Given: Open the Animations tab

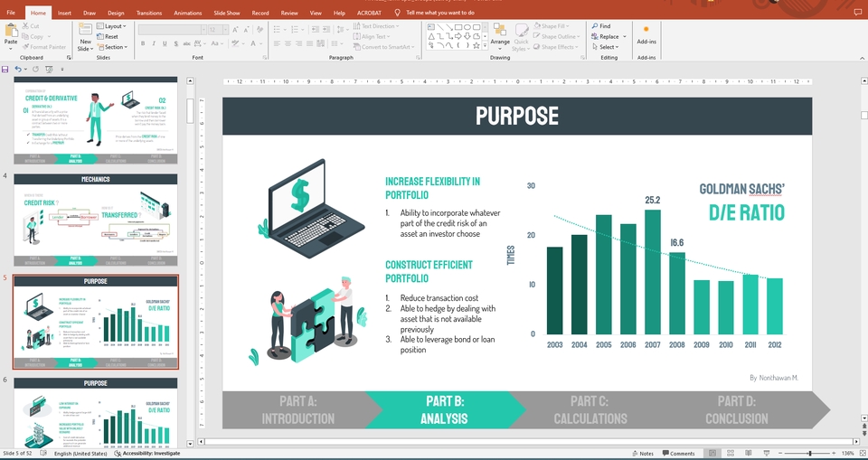Looking at the screenshot, I should point(188,13).
